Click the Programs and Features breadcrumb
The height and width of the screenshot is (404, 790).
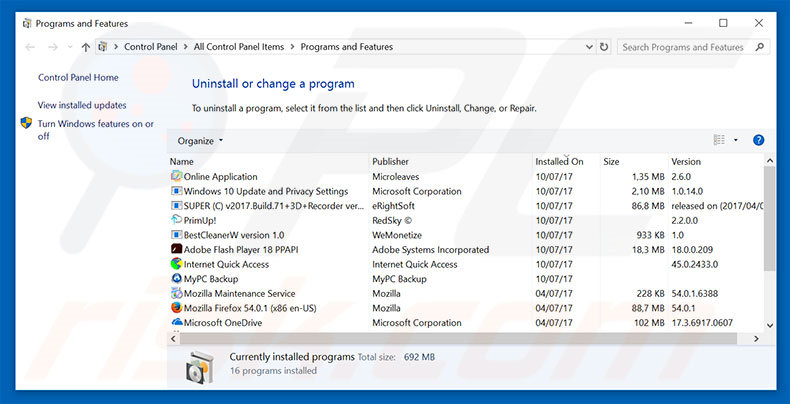point(347,47)
